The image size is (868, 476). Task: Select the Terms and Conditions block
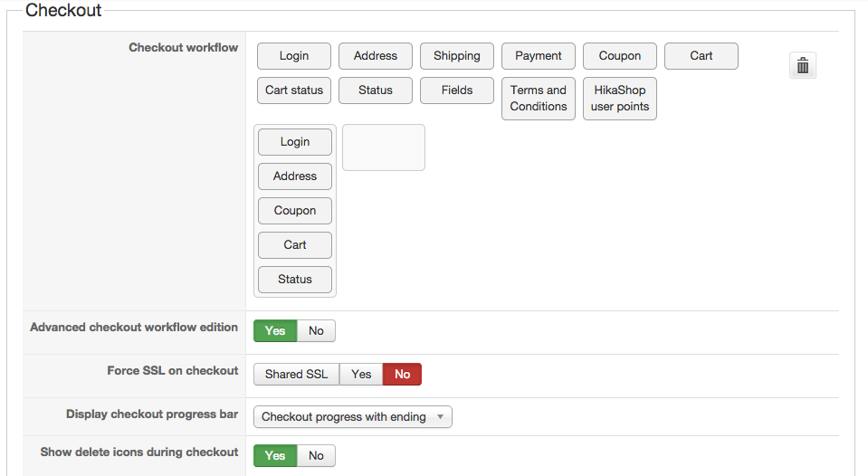pyautogui.click(x=539, y=99)
